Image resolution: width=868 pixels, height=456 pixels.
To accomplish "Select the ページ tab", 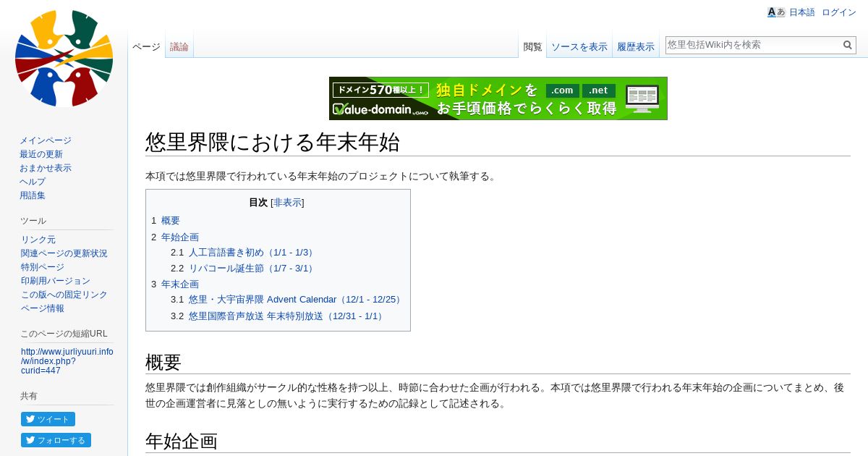I will tap(146, 46).
